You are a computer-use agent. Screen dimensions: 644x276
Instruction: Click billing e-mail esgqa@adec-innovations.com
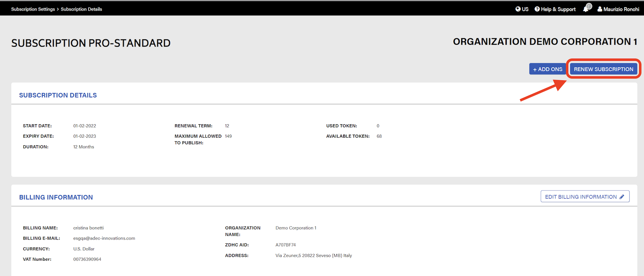pyautogui.click(x=104, y=238)
